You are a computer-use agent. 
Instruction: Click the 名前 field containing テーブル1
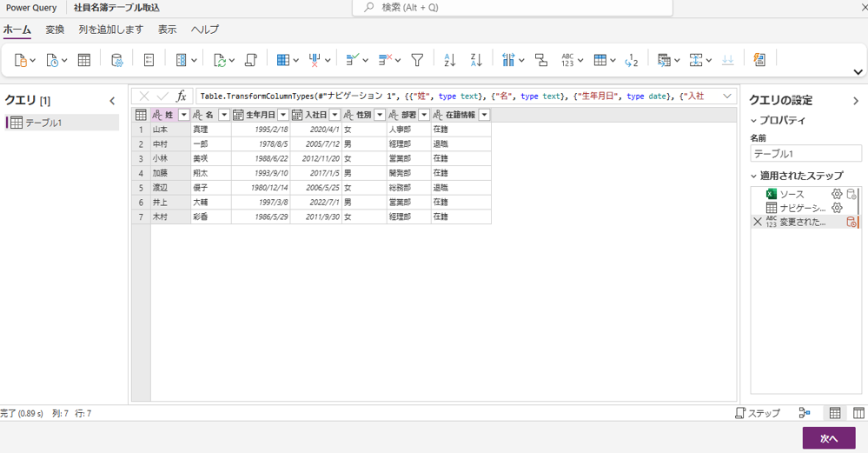point(805,153)
